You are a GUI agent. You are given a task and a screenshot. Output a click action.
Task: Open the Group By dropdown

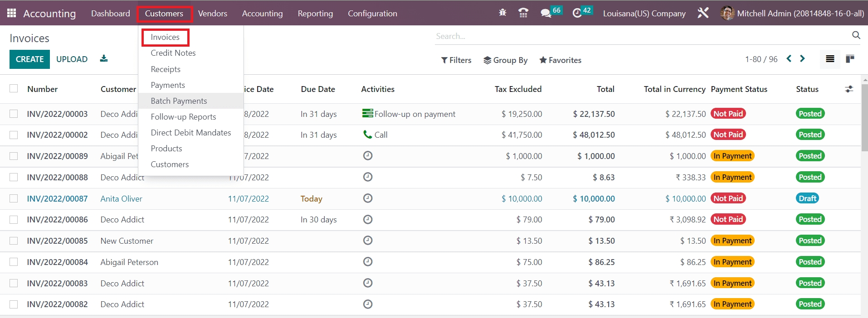tap(506, 60)
